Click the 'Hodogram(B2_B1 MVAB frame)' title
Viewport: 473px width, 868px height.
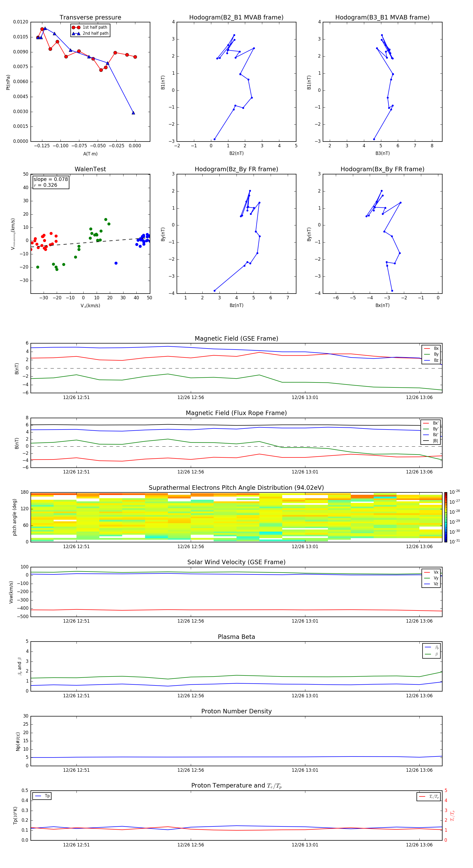click(236, 18)
